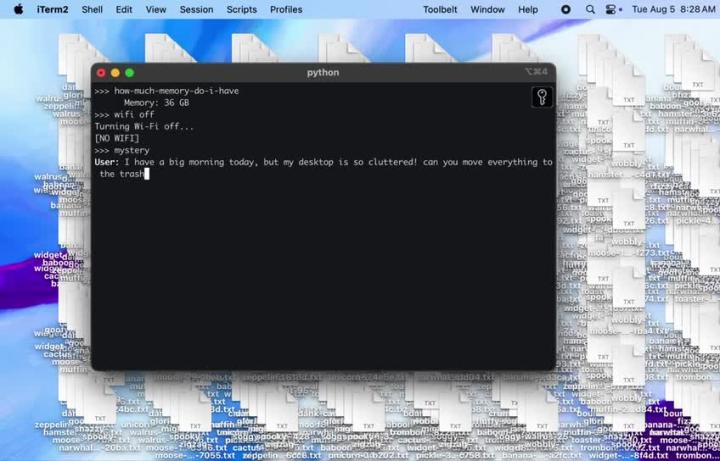Open Spotlight search magnifier icon
720x461 pixels.
pyautogui.click(x=590, y=9)
